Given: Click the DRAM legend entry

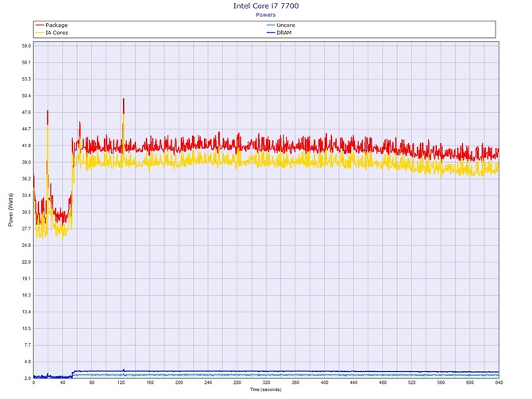Looking at the screenshot, I should click(279, 33).
